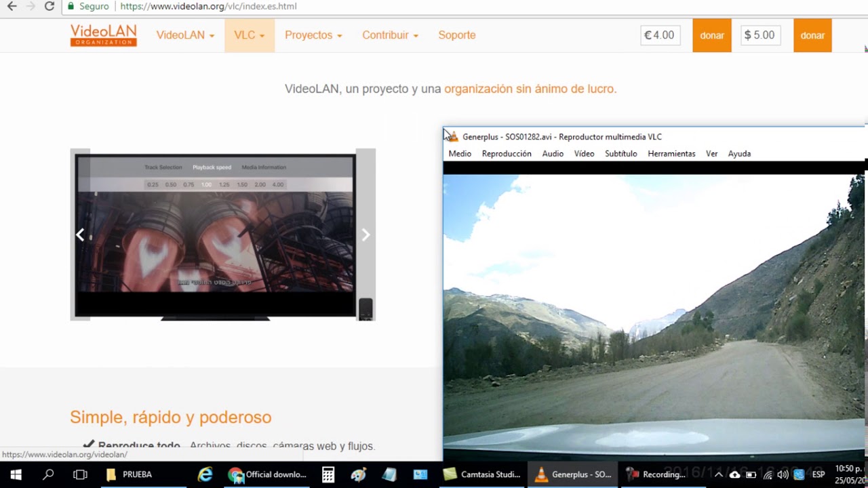Open the Calculator taskbar icon

click(x=328, y=474)
